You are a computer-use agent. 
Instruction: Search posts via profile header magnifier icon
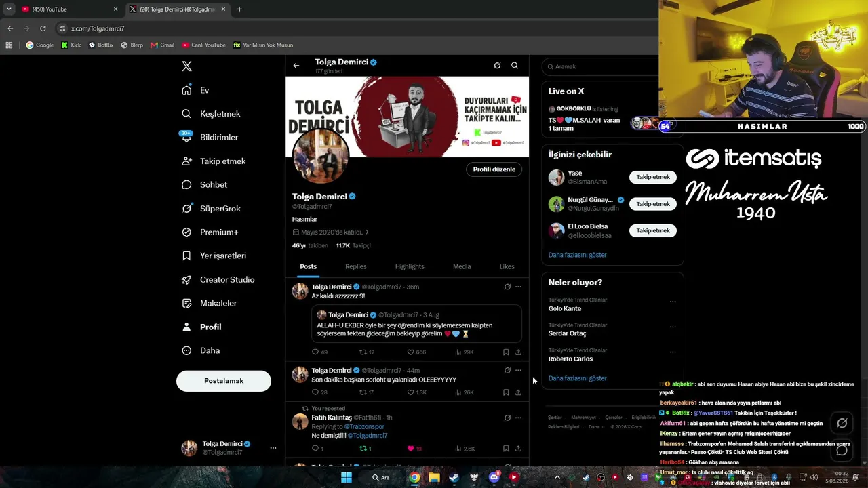[515, 66]
